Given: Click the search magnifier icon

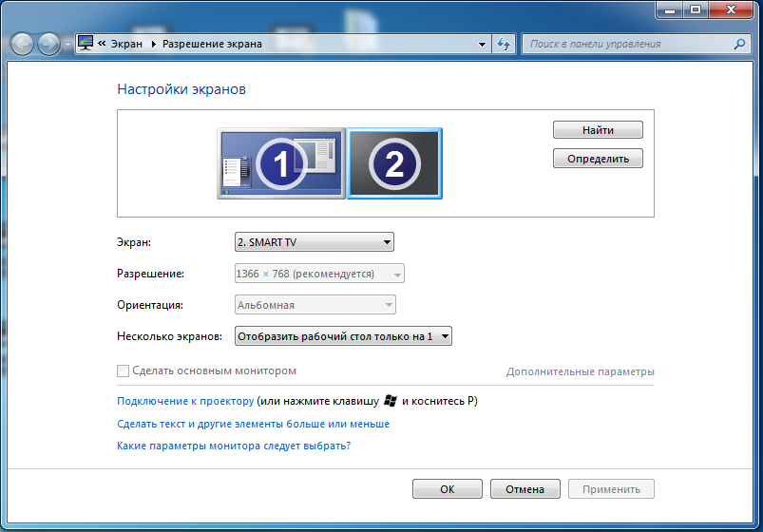Looking at the screenshot, I should click(739, 45).
